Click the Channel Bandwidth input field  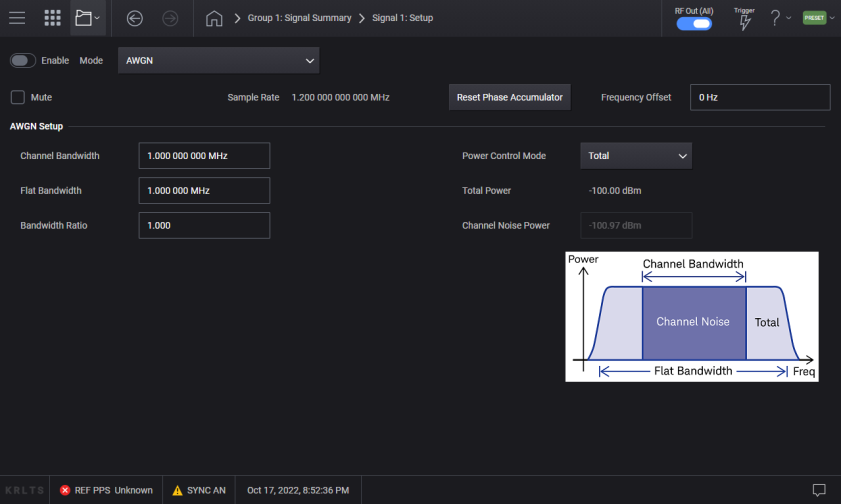click(204, 156)
